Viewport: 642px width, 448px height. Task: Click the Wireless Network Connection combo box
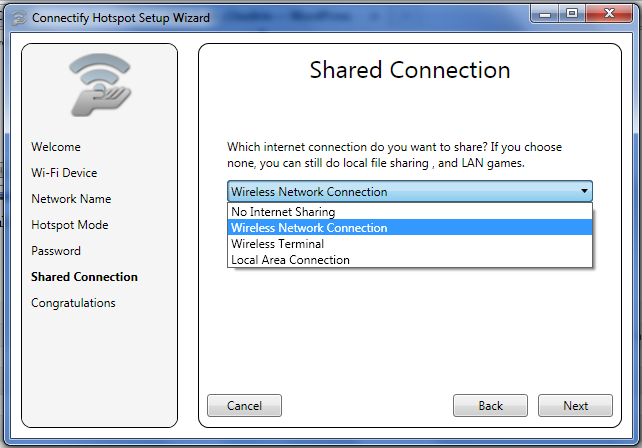tap(410, 191)
